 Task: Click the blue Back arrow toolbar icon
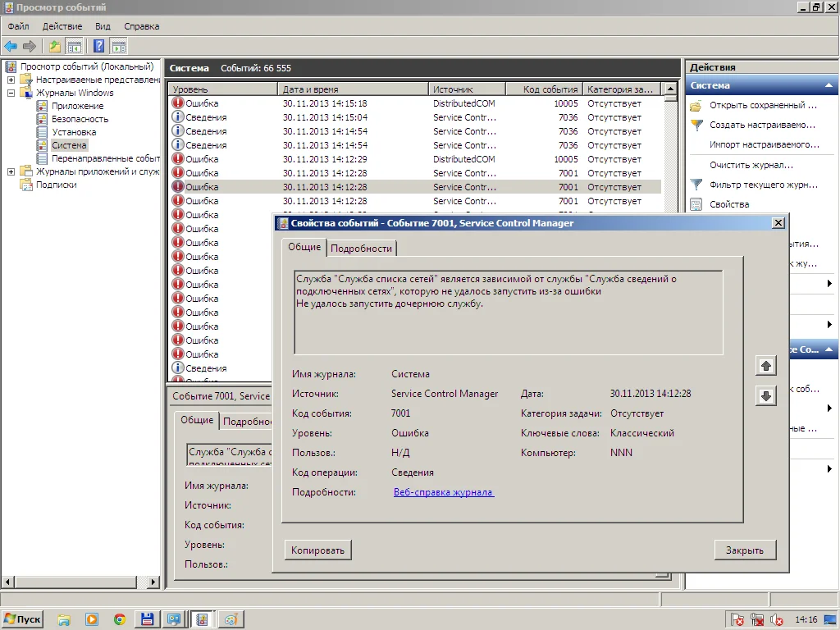point(11,46)
